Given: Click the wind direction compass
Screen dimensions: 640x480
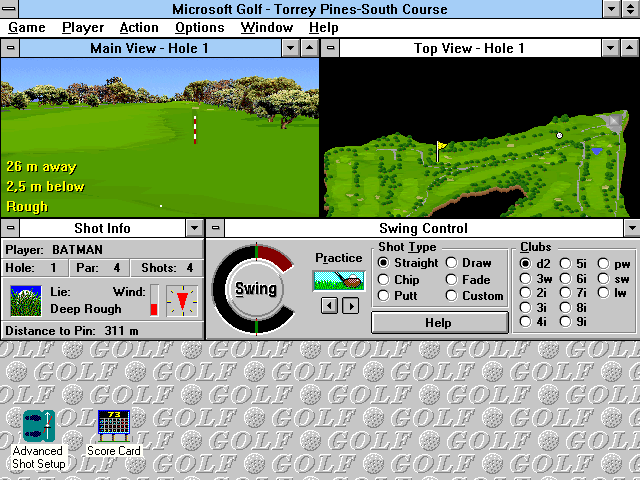Looking at the screenshot, I should pyautogui.click(x=182, y=301).
